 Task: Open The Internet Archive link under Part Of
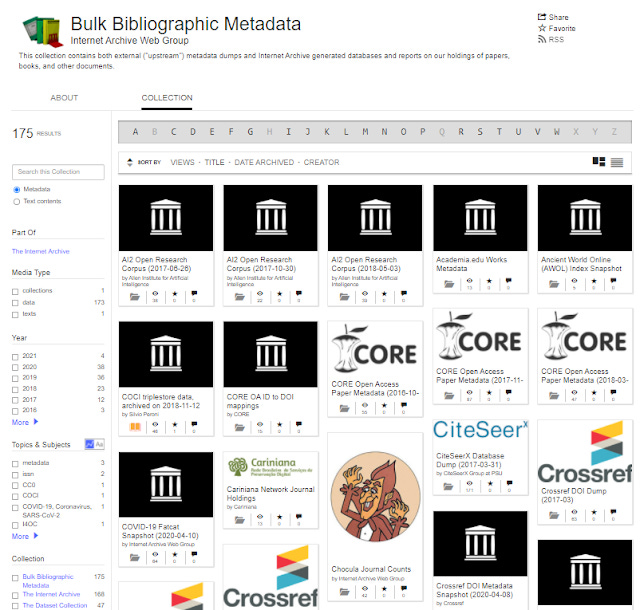click(x=40, y=251)
